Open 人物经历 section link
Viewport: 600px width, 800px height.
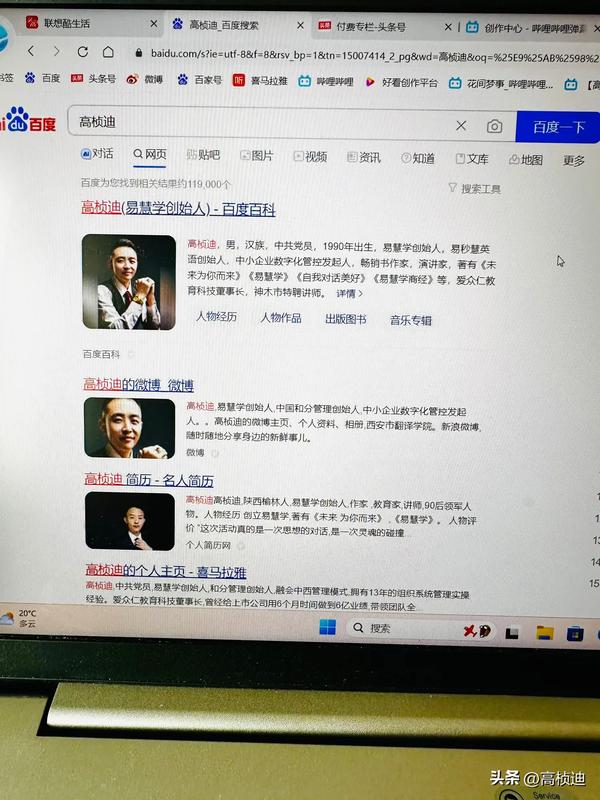pos(216,316)
